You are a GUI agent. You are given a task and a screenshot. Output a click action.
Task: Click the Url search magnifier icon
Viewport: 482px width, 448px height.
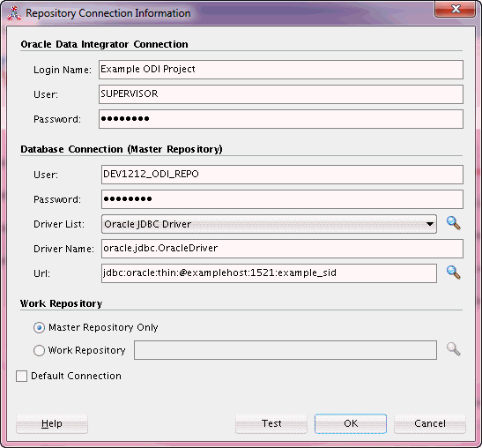pyautogui.click(x=454, y=273)
